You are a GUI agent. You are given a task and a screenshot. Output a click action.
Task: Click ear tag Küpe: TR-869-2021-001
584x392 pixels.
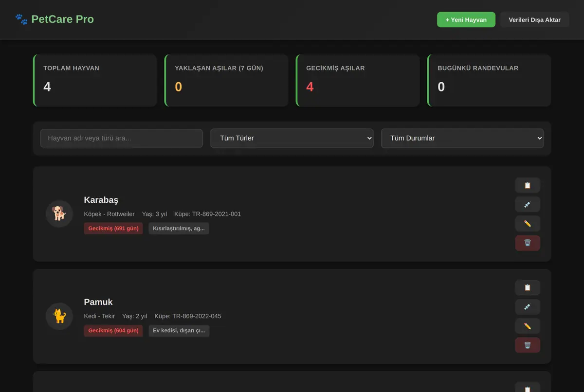pyautogui.click(x=207, y=214)
